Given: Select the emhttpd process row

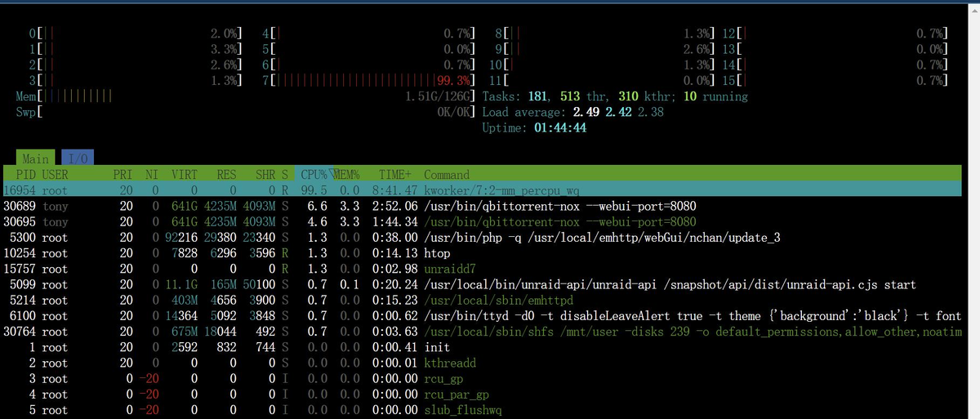Looking at the screenshot, I should [x=490, y=300].
